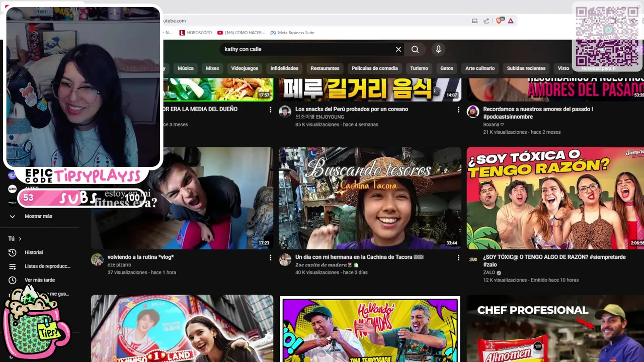
Task: Open title 'Un día con mi hermana en la Cachina de Tacora'
Action: [359, 257]
